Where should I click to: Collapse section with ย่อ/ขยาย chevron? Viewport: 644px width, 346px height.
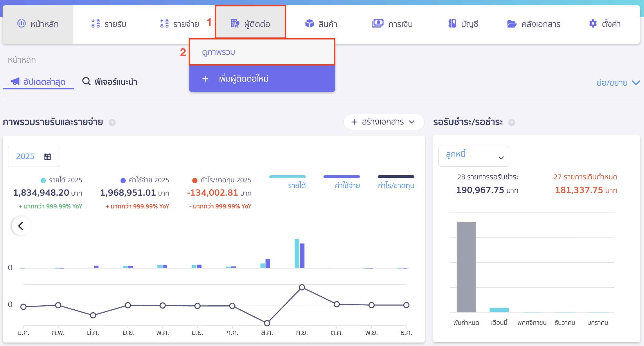tap(636, 83)
